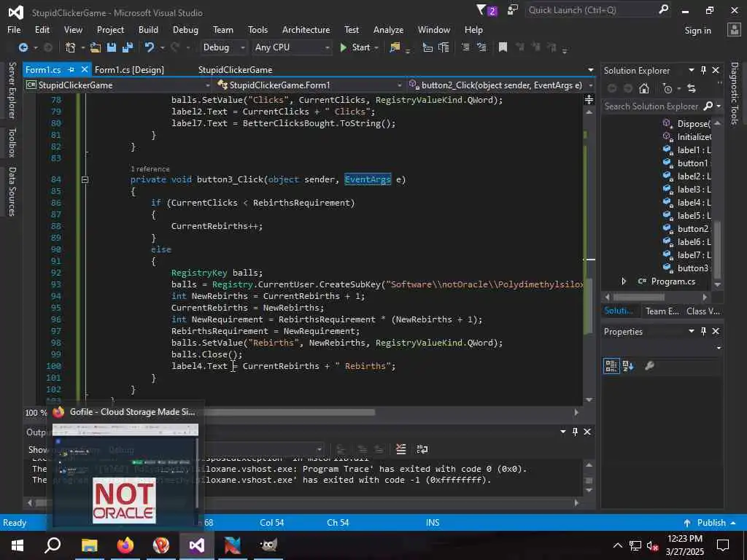Click the feedback icon in title bar
The height and width of the screenshot is (560, 747).
coord(513,10)
